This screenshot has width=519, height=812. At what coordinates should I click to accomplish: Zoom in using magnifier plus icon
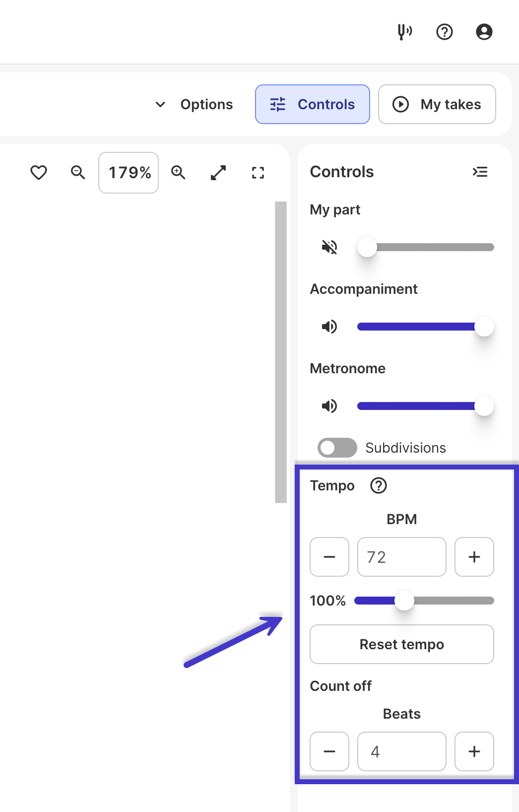tap(178, 173)
